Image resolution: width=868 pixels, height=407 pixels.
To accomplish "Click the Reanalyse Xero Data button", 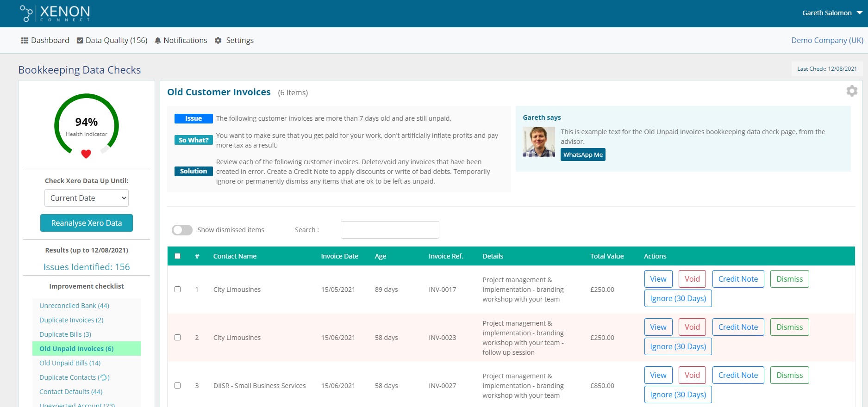I will (87, 223).
